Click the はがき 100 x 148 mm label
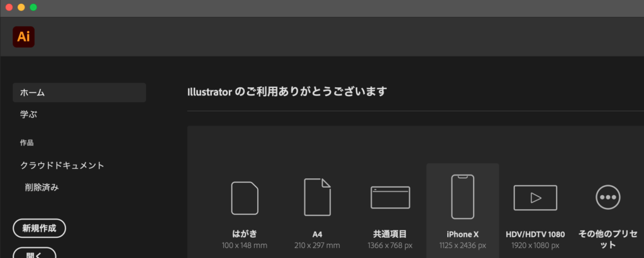Viewport: 644px width, 258px height. (x=245, y=245)
